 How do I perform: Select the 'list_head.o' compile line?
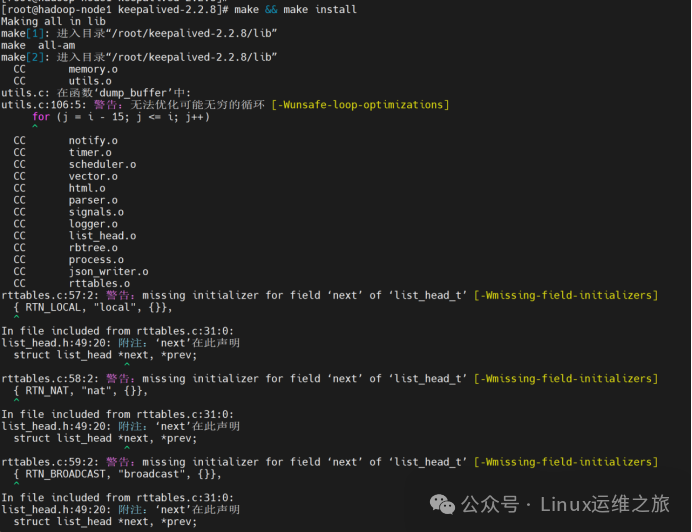[x=75, y=236]
